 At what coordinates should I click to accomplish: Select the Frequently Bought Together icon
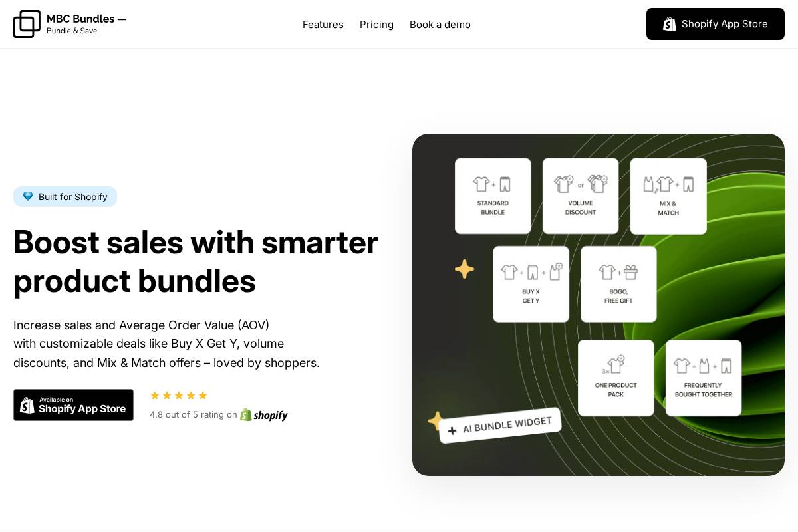703,366
